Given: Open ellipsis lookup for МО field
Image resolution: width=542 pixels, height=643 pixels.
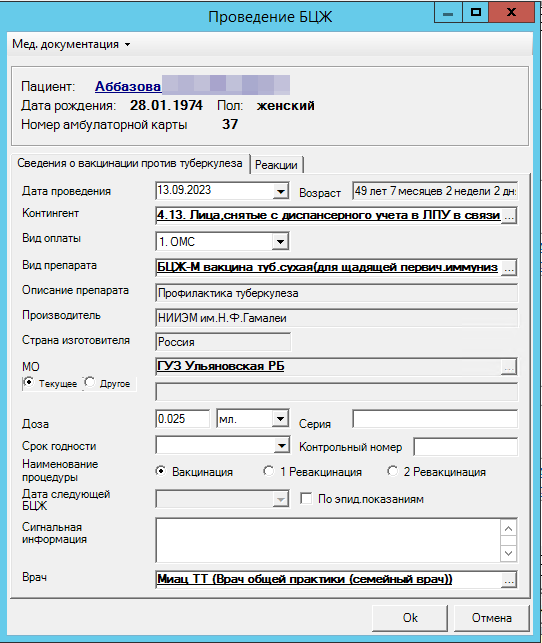Looking at the screenshot, I should click(509, 367).
